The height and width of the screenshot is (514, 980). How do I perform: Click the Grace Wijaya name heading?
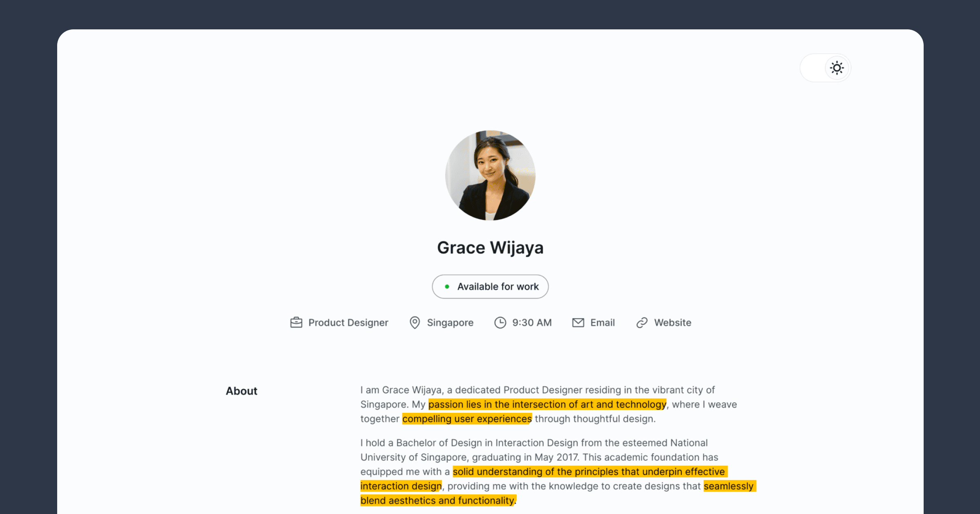coord(490,248)
